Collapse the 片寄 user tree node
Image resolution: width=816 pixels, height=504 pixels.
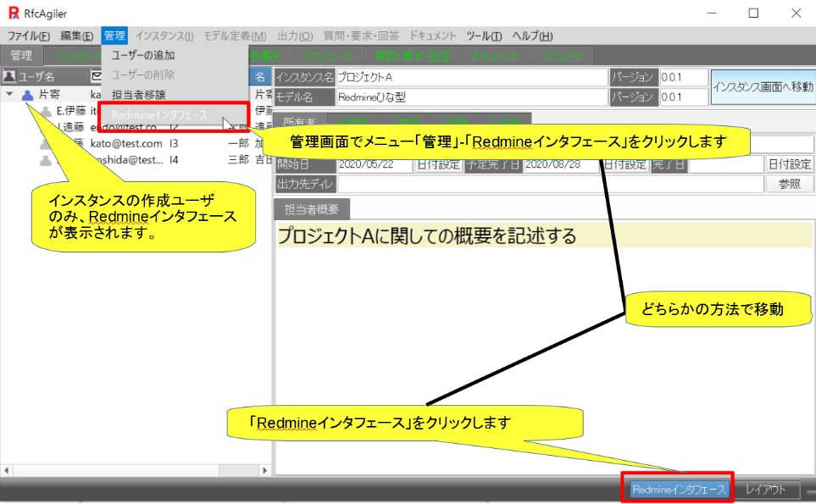[9, 94]
